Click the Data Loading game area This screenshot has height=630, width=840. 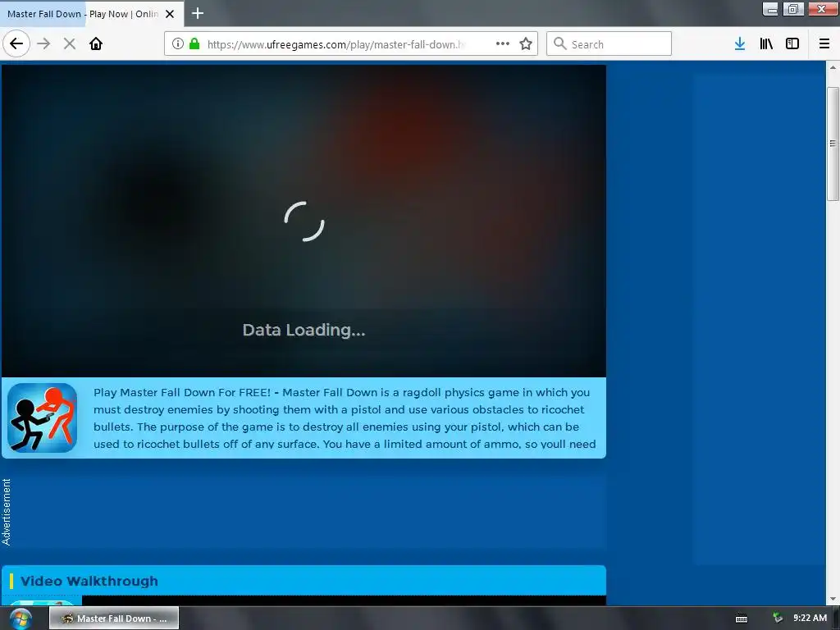[304, 221]
